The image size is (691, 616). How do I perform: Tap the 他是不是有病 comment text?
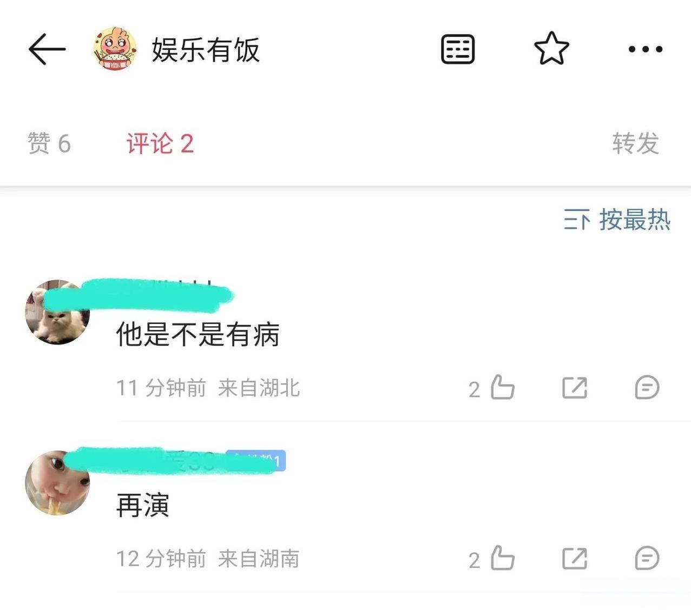(x=198, y=334)
